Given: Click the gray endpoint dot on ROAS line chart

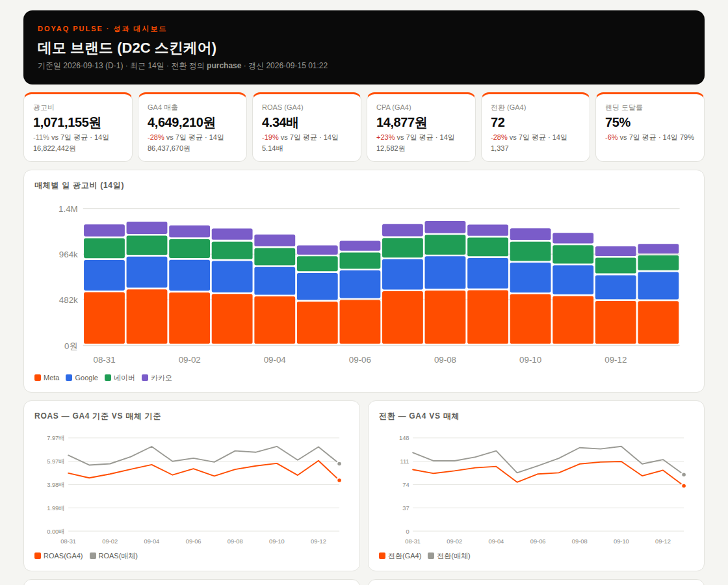Looking at the screenshot, I should [339, 464].
